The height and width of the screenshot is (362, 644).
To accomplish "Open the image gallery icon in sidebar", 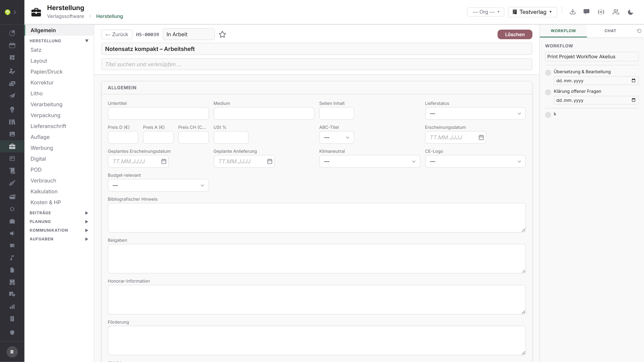I will [12, 134].
